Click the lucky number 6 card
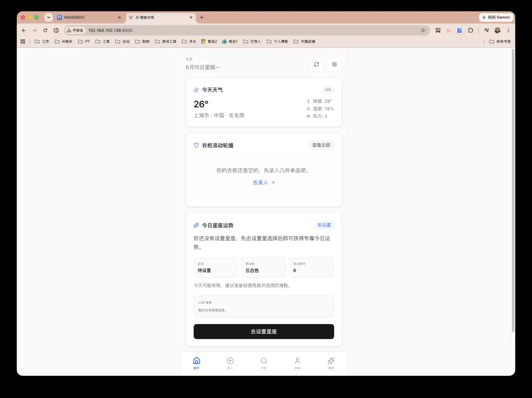Viewport: 532px width, 398px height. pyautogui.click(x=311, y=267)
